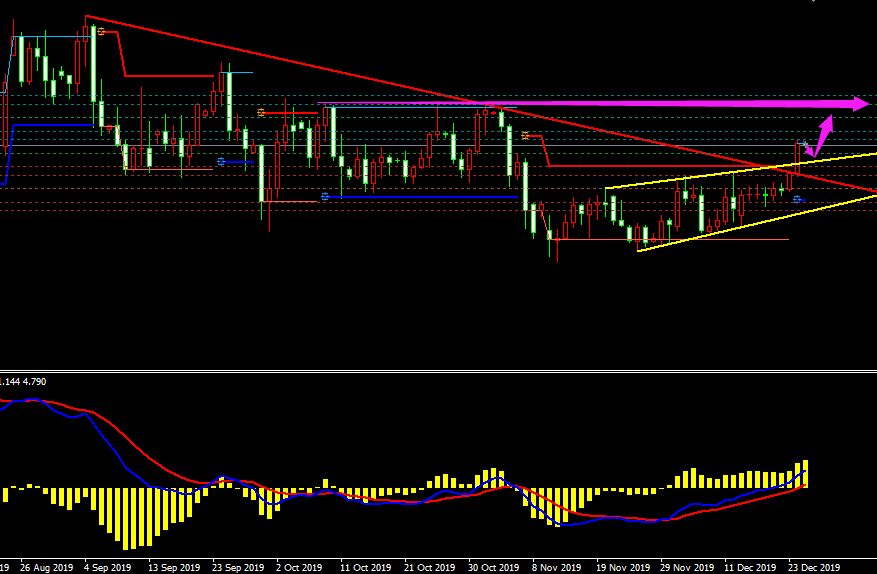Select the blue marker near 23 Sep
This screenshot has height=574, width=877.
(221, 161)
